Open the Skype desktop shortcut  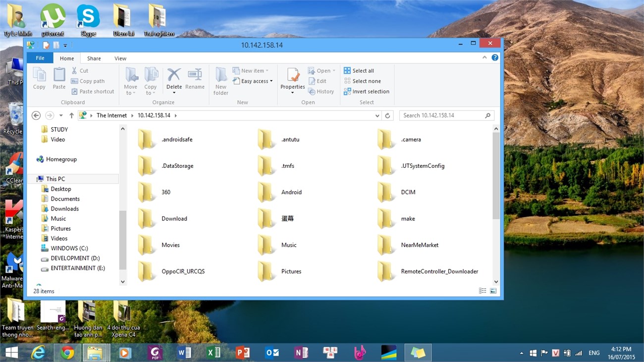88,20
